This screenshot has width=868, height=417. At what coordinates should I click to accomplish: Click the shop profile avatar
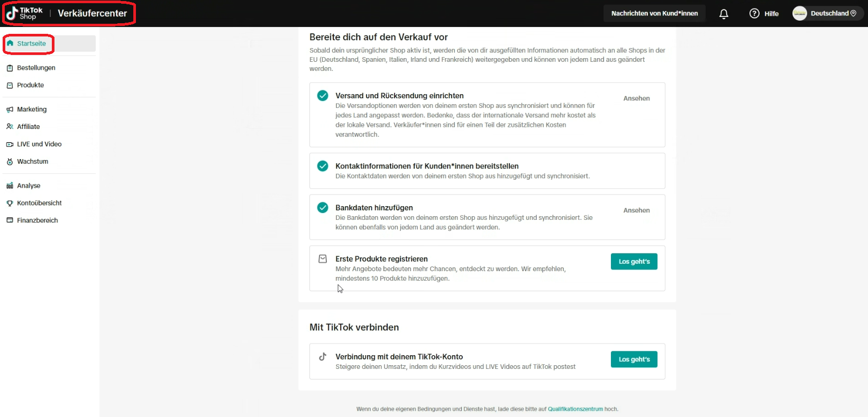point(799,14)
